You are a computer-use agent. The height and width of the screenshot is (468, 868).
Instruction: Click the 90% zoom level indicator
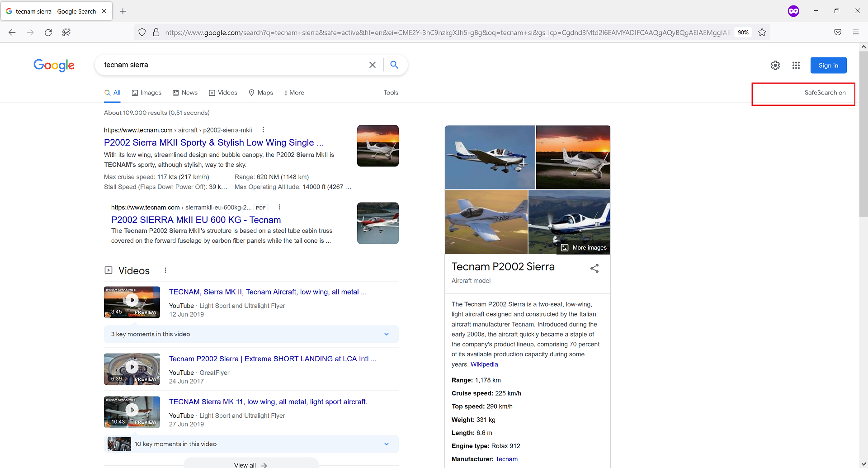pos(743,32)
